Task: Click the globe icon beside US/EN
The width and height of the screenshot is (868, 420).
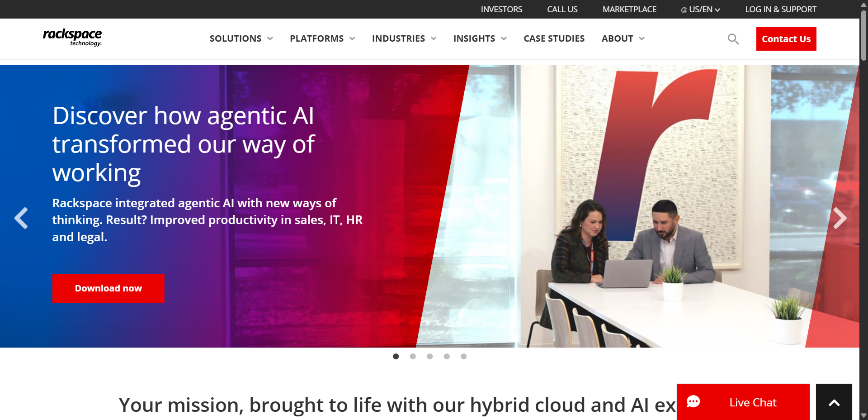Action: [684, 10]
